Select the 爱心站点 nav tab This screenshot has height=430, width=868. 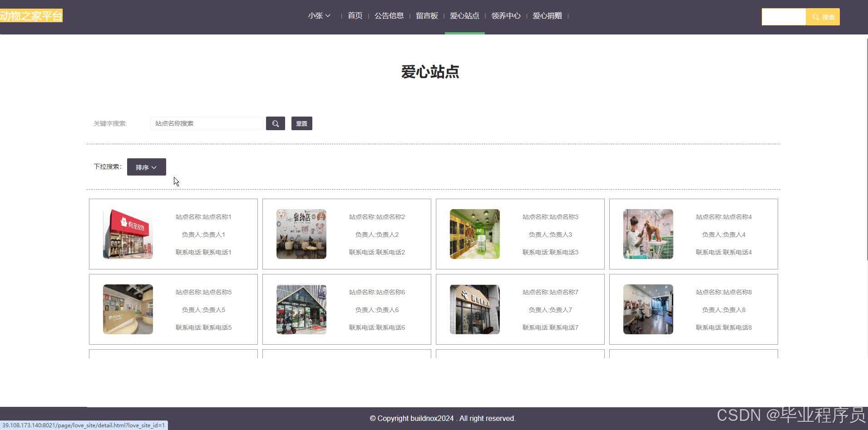[x=464, y=16]
